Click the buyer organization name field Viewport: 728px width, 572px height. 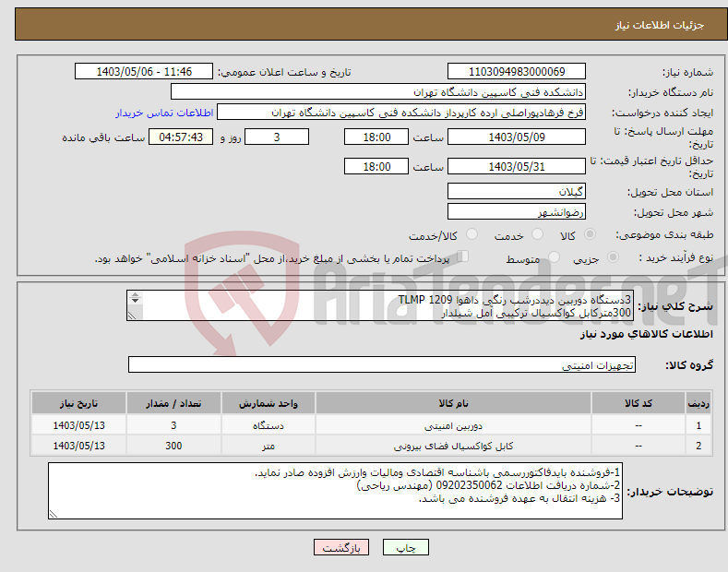click(378, 92)
